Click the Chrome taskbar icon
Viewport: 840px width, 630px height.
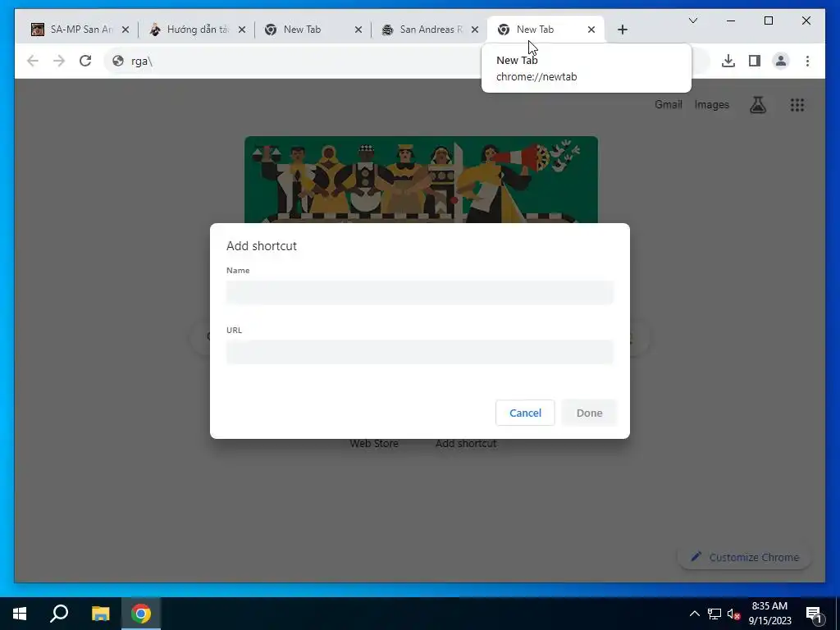pyautogui.click(x=141, y=614)
